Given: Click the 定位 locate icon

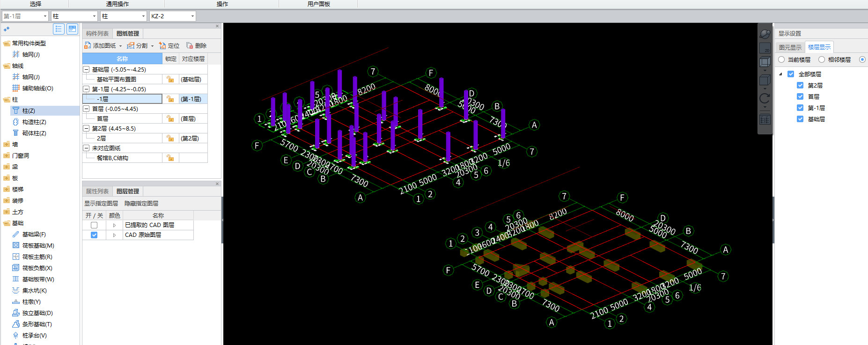Looking at the screenshot, I should (x=162, y=45).
